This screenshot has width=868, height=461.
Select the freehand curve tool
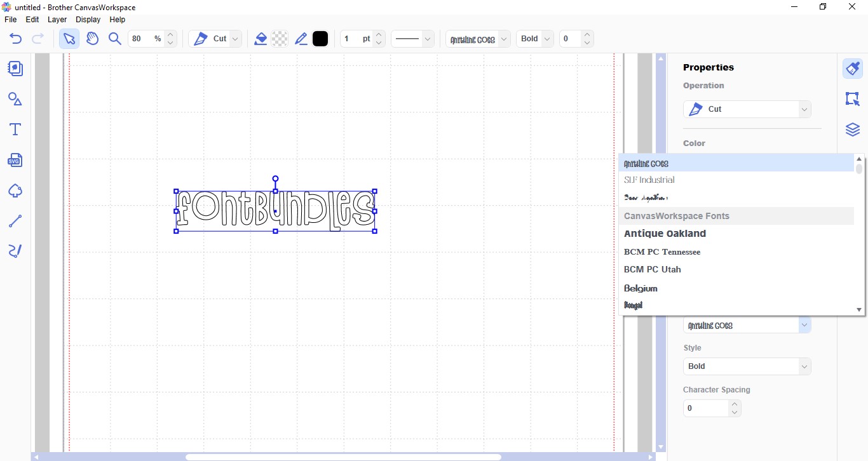pos(15,251)
